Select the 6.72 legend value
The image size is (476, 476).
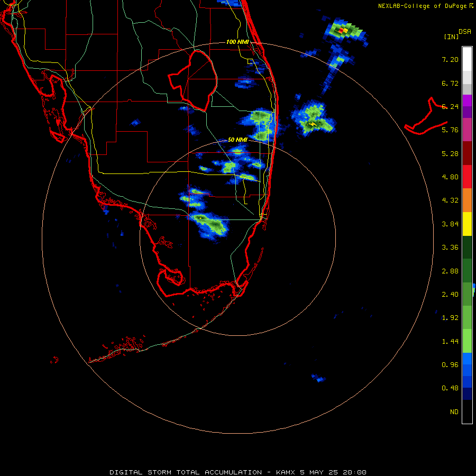[x=450, y=83]
